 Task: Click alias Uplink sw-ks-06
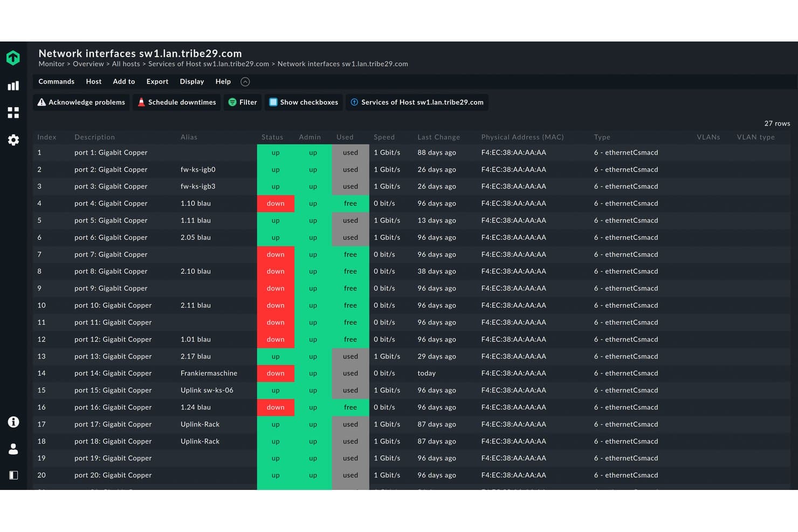(x=207, y=390)
